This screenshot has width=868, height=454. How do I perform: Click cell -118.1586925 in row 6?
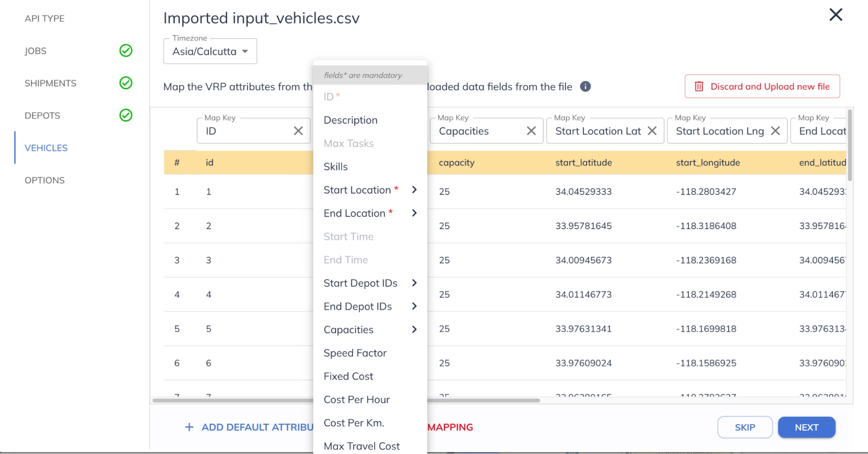click(706, 363)
